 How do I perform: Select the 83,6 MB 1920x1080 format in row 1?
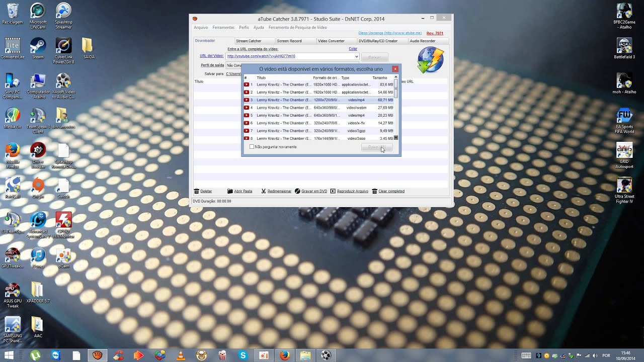coord(318,84)
